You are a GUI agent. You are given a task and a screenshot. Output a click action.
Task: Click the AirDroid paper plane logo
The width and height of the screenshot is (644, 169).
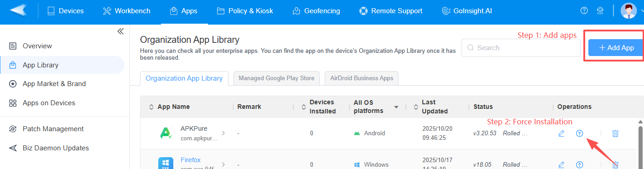18,10
